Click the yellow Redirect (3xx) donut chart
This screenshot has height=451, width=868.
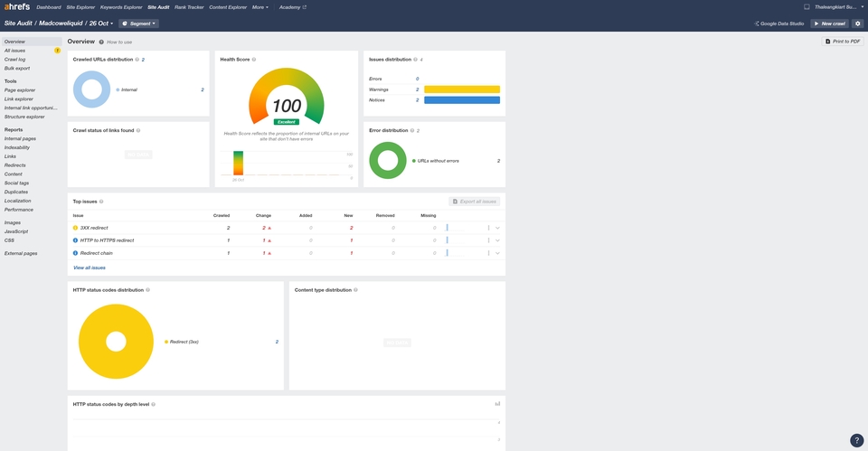click(x=116, y=342)
